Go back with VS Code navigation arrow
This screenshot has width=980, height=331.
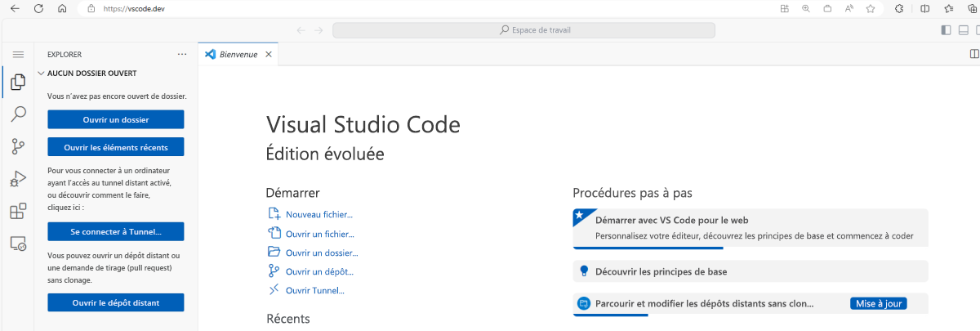[x=301, y=30]
